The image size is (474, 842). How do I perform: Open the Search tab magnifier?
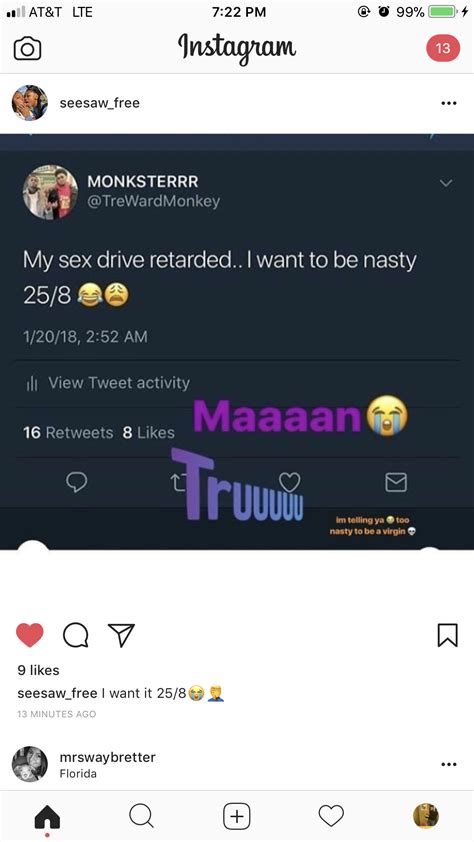(x=142, y=816)
